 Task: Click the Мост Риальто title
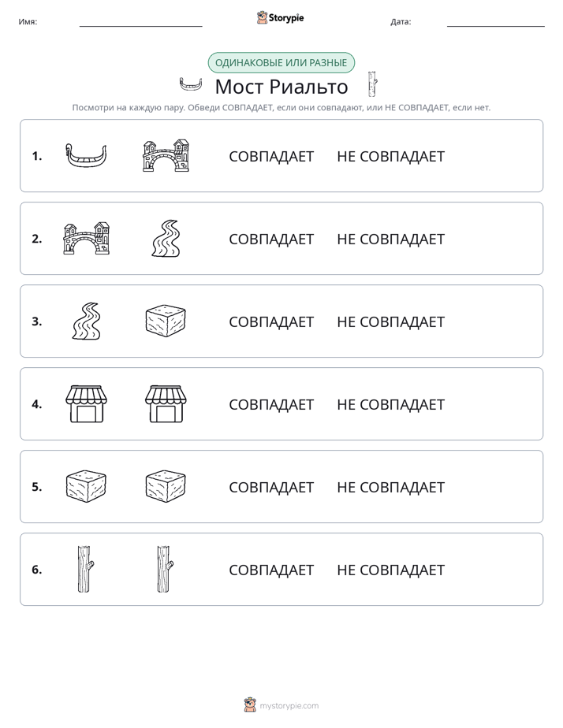[281, 87]
